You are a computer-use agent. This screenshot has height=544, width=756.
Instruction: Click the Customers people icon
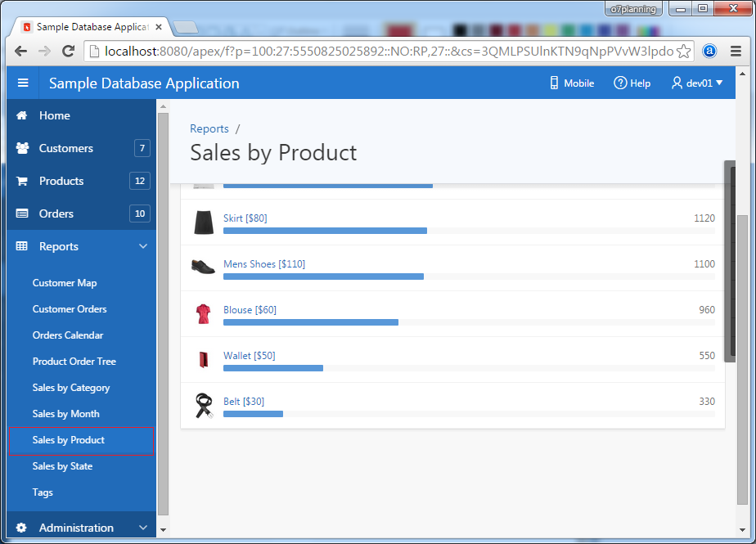(x=22, y=148)
